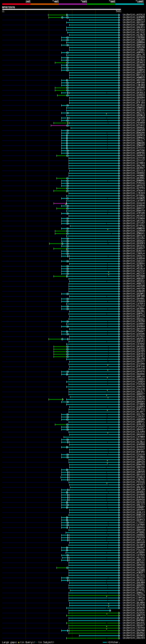This screenshot has width=146, height=644.
Task: Open hit UniRef100_B7FJE8
Action: click(134, 103)
